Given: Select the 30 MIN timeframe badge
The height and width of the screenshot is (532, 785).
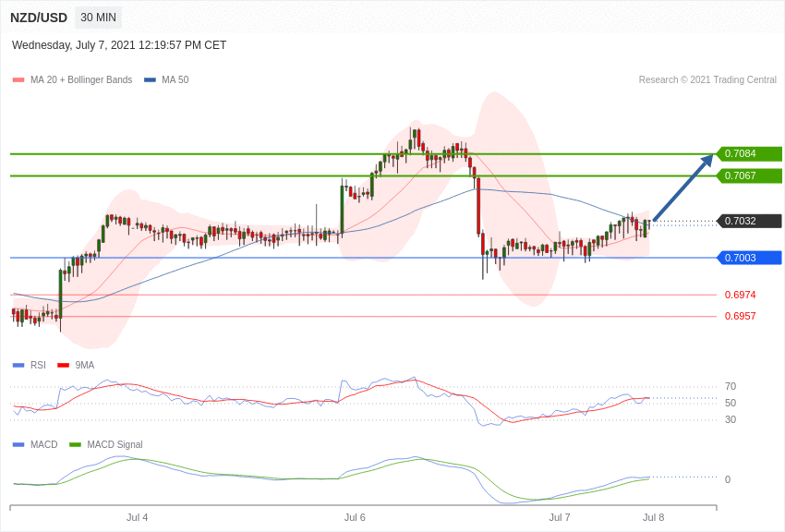Looking at the screenshot, I should [98, 18].
